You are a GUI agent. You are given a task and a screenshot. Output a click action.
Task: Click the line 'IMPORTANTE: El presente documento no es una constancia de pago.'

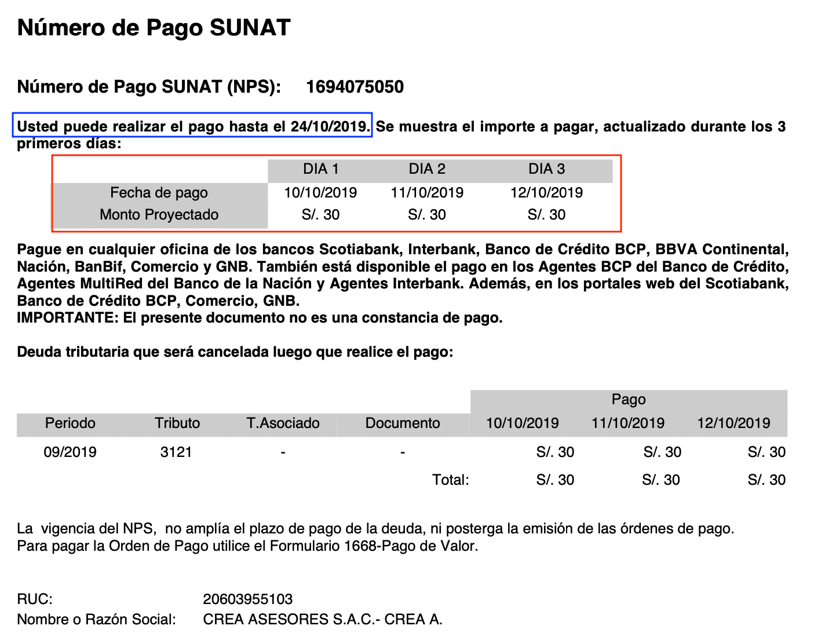tap(260, 318)
